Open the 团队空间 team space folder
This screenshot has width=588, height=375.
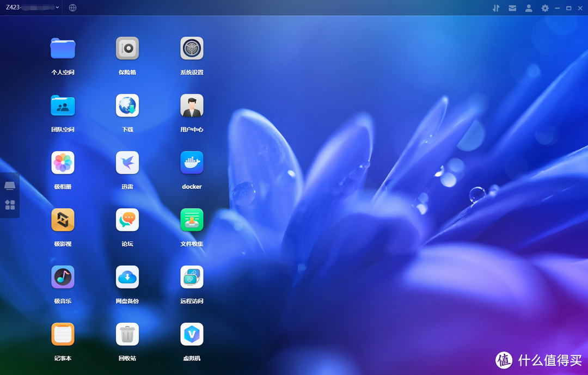click(x=63, y=106)
